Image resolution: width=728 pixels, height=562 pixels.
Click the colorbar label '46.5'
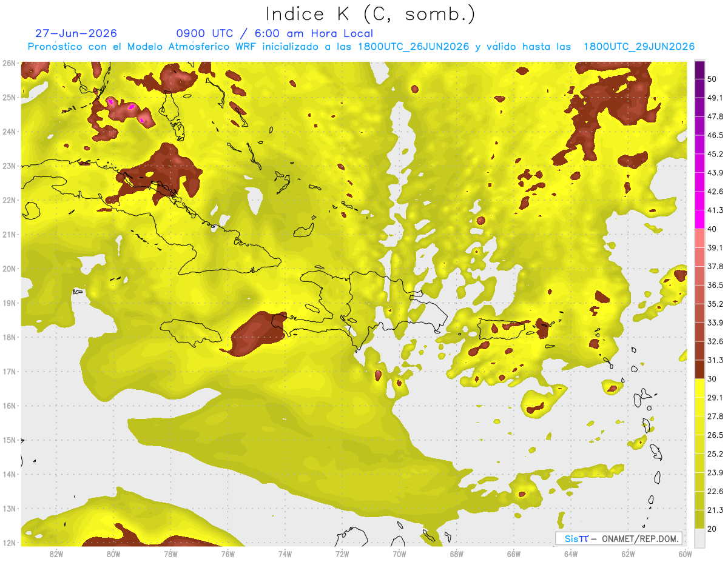pyautogui.click(x=715, y=135)
